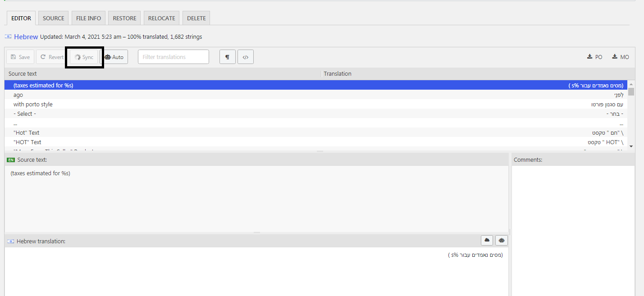Click scrollbar up arrow in string list
Screen dimensions: 644x296
coord(631,84)
